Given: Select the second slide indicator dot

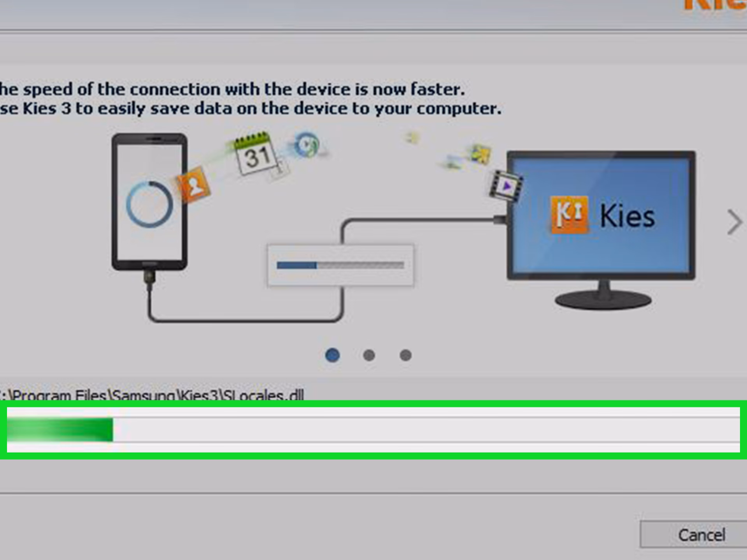Looking at the screenshot, I should 369,355.
